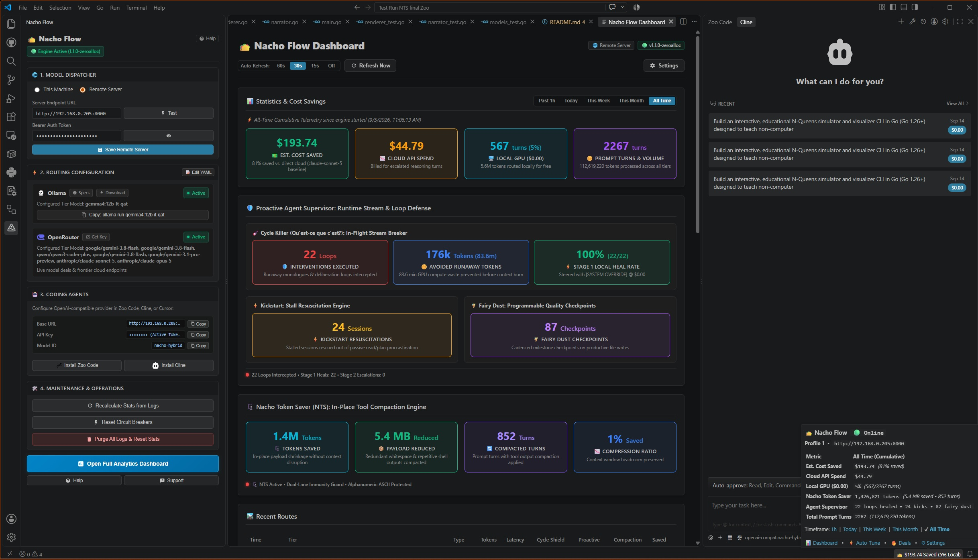Toggle the primary side bar layout icon
978x560 pixels.
[x=892, y=7]
